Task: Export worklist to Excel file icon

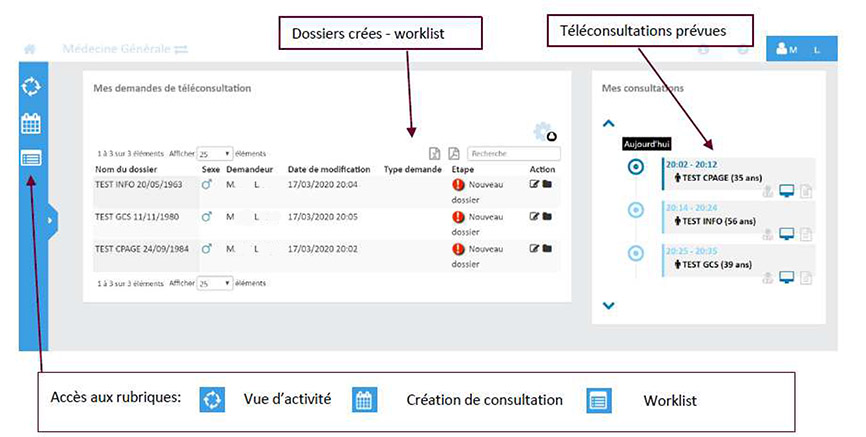Action: tap(435, 153)
